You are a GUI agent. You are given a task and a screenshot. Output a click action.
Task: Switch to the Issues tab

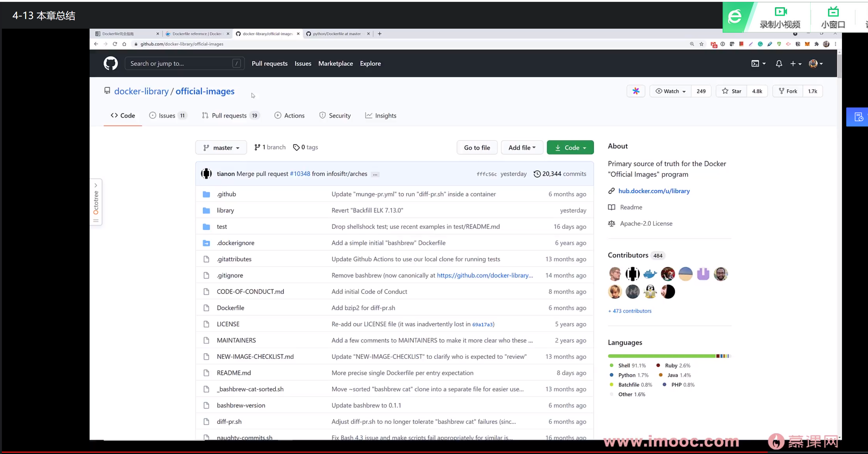167,116
